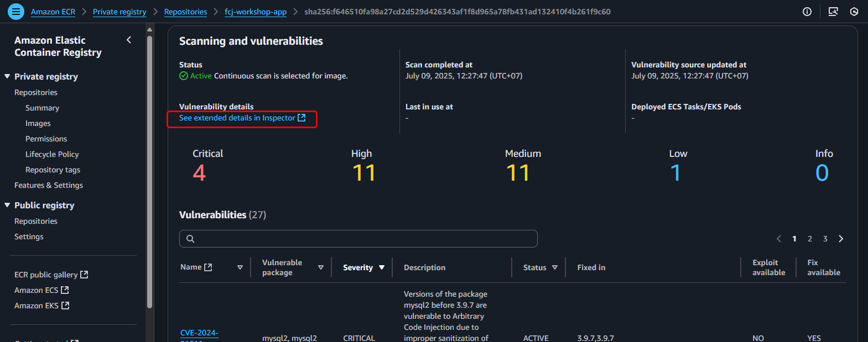Click the vulnerabilities search field
Screen dimensions: 868x342
(358, 239)
